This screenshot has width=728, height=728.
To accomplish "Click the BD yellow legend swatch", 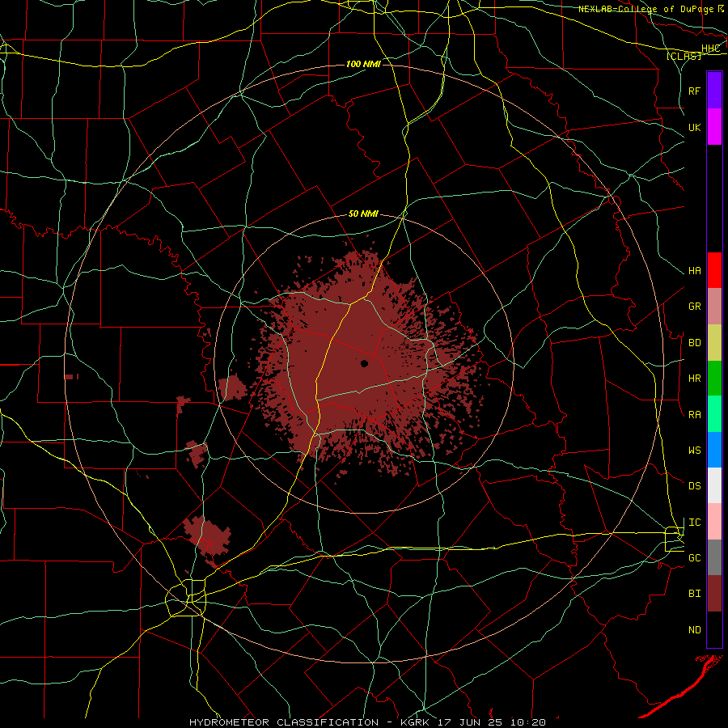I will click(x=714, y=343).
